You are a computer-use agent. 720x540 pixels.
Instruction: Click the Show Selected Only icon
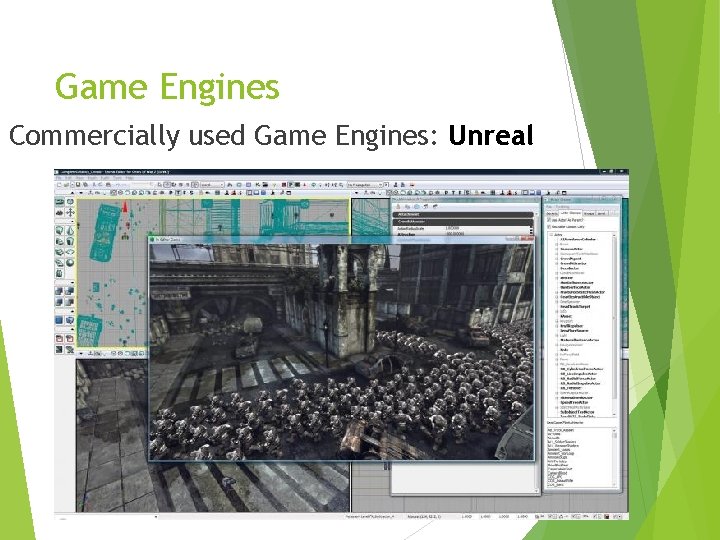[x=60, y=339]
